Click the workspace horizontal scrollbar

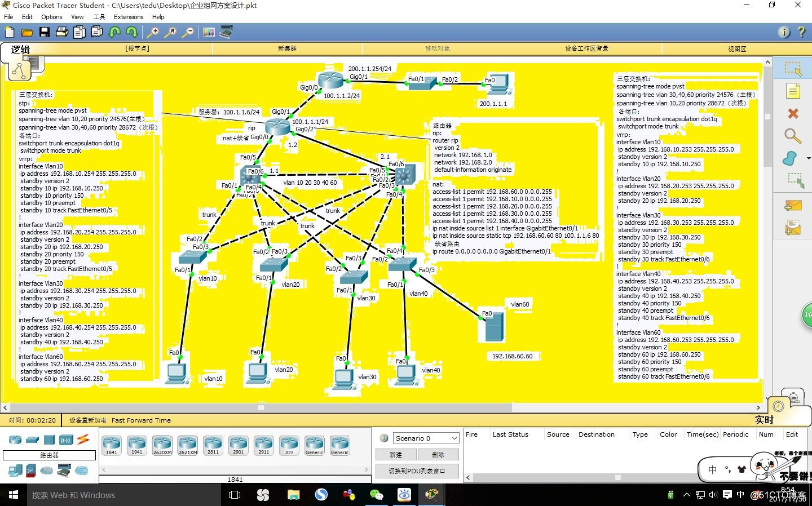(x=261, y=407)
